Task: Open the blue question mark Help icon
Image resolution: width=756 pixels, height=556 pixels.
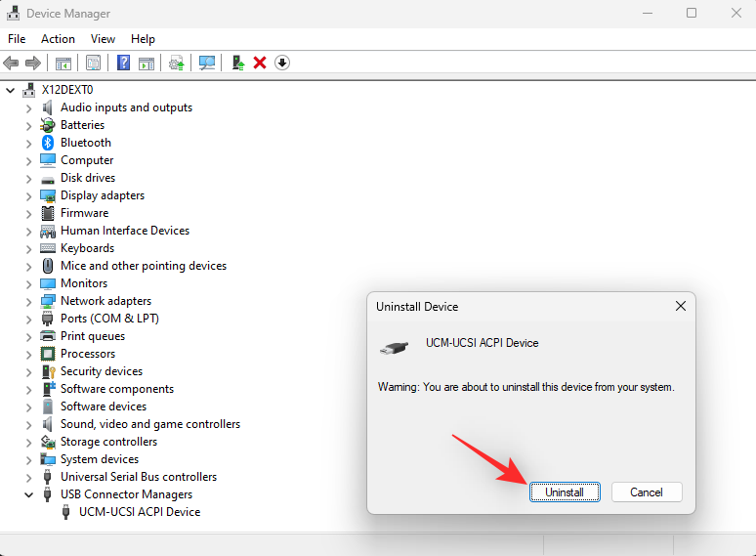Action: (124, 63)
